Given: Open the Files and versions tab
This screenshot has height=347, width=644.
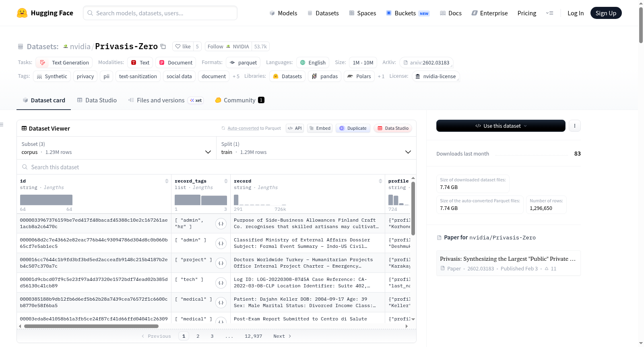Looking at the screenshot, I should point(165,100).
